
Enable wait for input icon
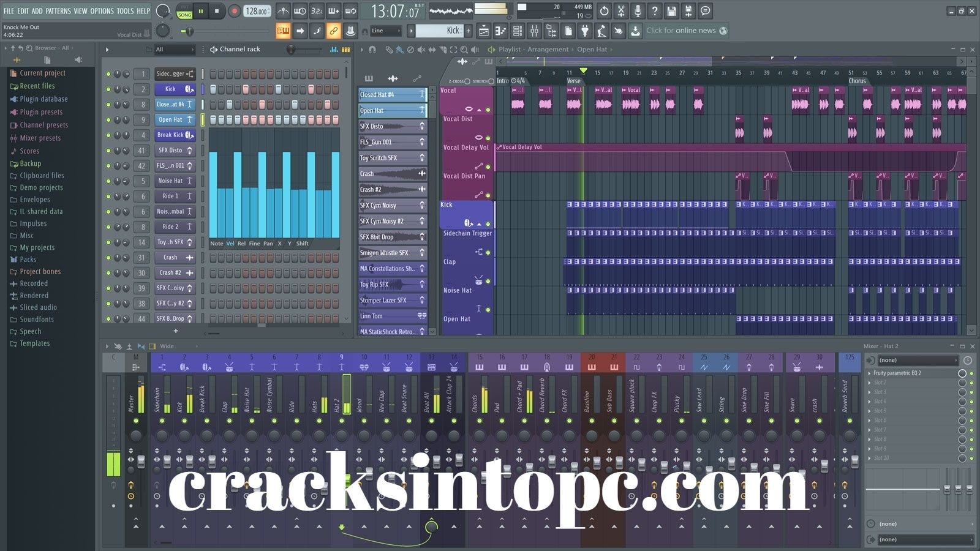pos(300,11)
